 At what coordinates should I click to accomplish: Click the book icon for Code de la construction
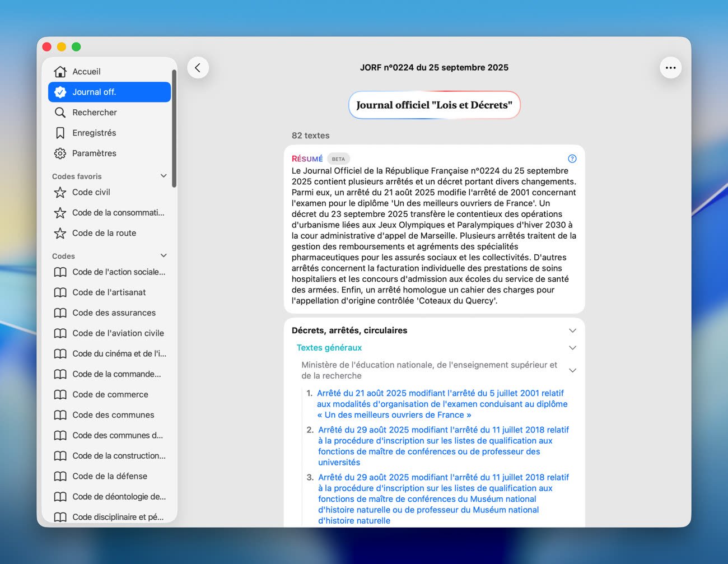click(60, 456)
